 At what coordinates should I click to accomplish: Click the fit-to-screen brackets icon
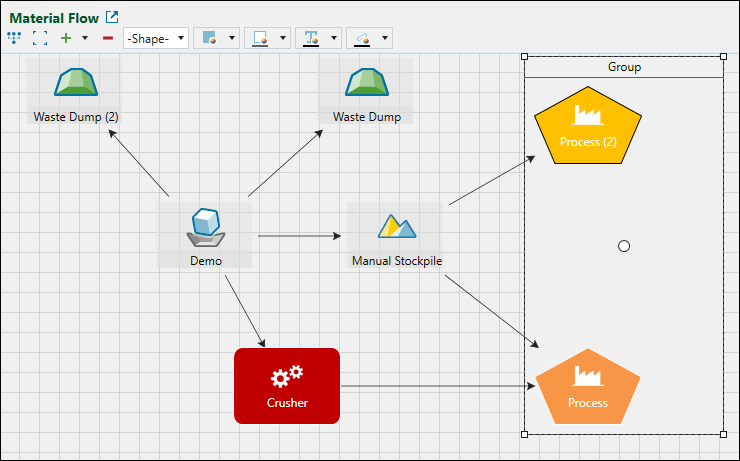point(40,38)
